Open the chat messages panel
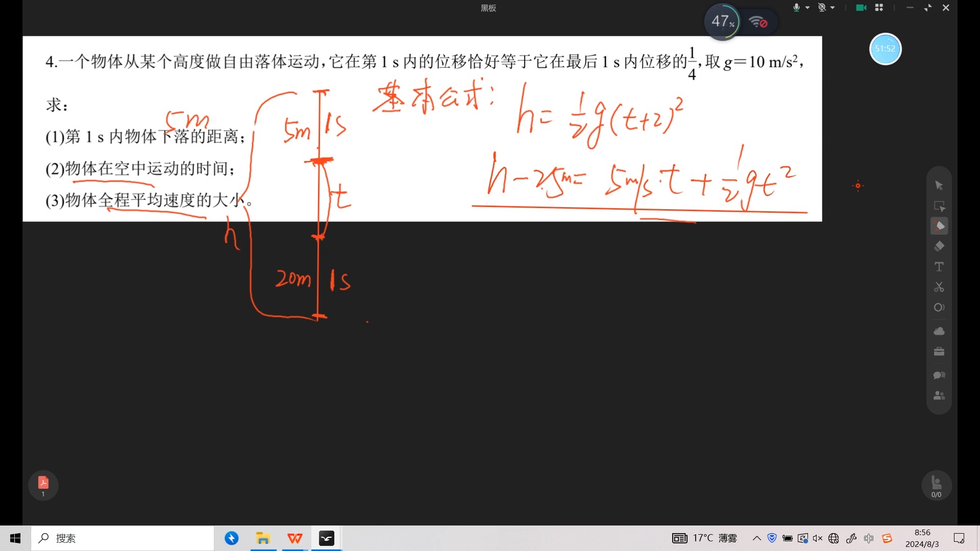The height and width of the screenshot is (551, 980). point(939,375)
